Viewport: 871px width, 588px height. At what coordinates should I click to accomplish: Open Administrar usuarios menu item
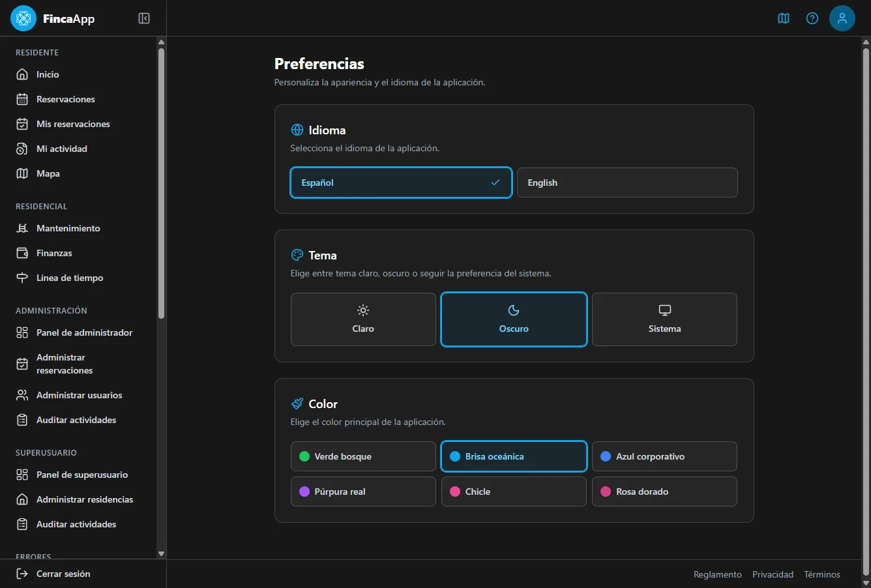pyautogui.click(x=78, y=395)
